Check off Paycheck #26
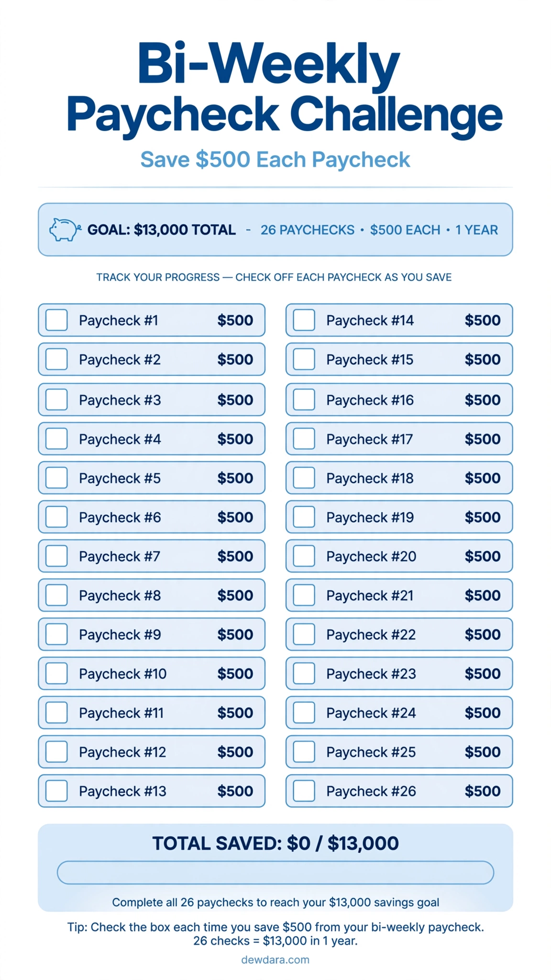Viewport: 551px width, 980px height. [304, 791]
